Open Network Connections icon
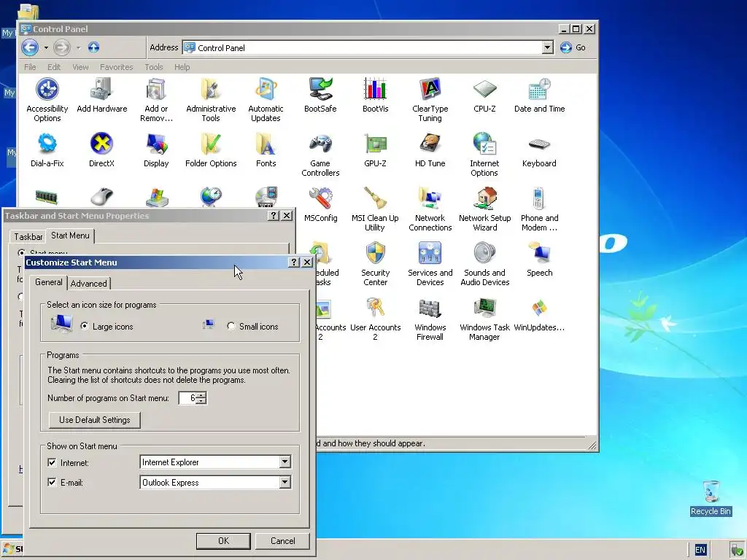Screen dimensions: 747x560 [x=430, y=209]
